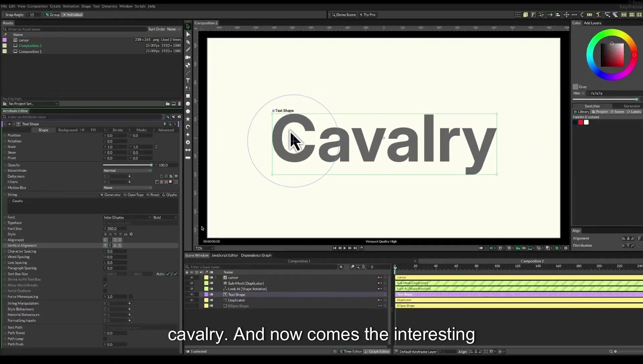Select the Camera tool
The image size is (643, 364).
click(x=188, y=58)
